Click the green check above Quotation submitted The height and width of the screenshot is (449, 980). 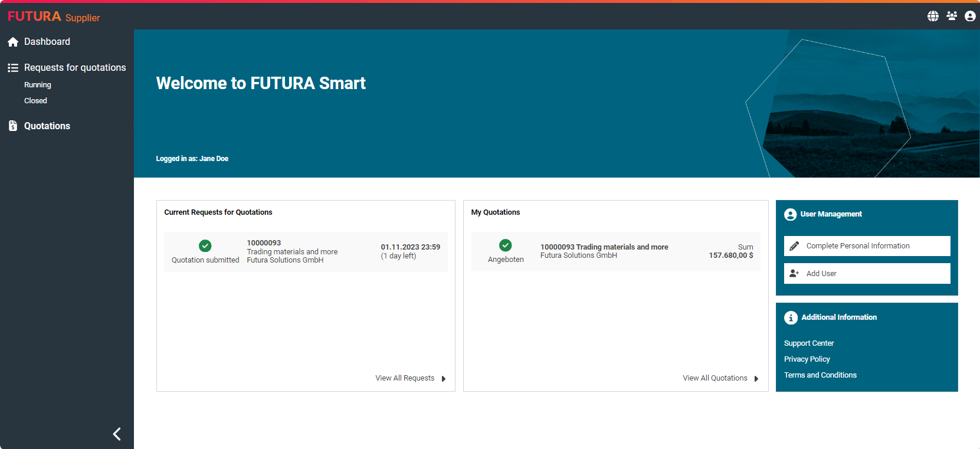coord(205,246)
